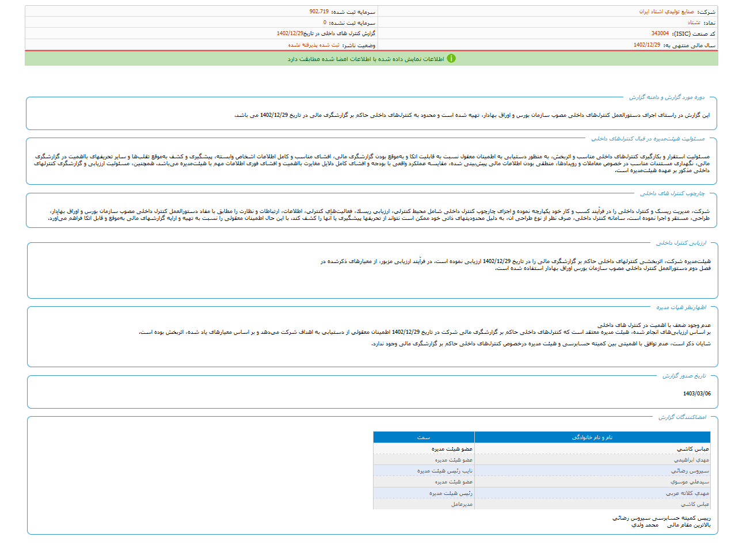This screenshot has width=754, height=560.
Task: Click the green info icon in the banner
Action: 451,59
